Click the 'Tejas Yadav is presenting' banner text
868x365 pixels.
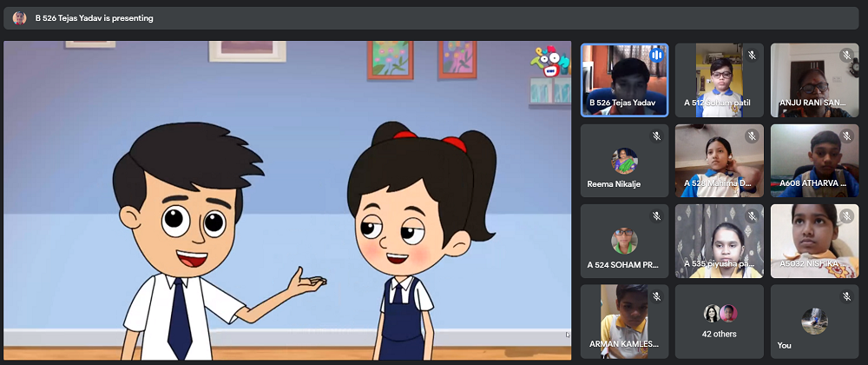point(95,17)
